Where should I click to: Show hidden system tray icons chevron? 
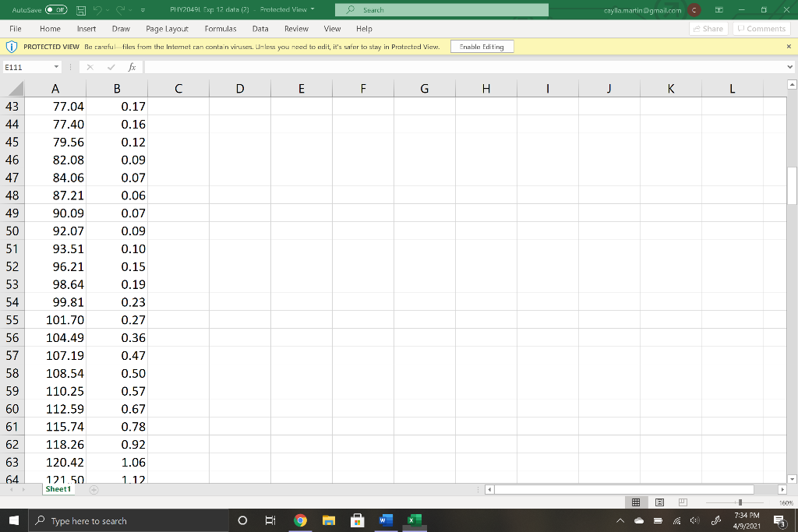click(620, 520)
